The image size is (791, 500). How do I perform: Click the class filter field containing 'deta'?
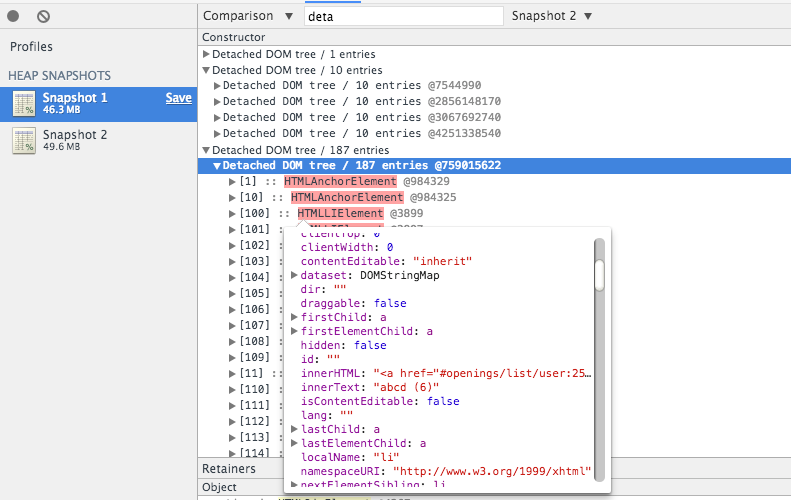pyautogui.click(x=403, y=16)
